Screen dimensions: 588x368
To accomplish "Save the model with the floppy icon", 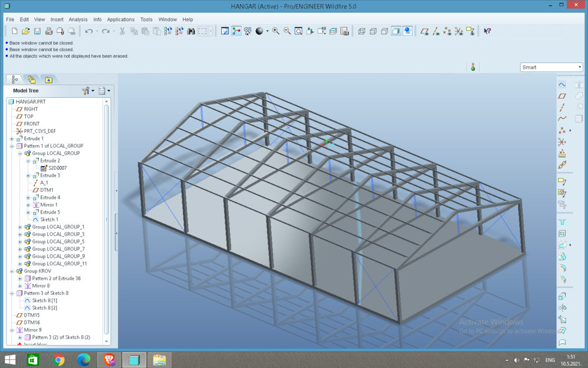I will (x=37, y=31).
